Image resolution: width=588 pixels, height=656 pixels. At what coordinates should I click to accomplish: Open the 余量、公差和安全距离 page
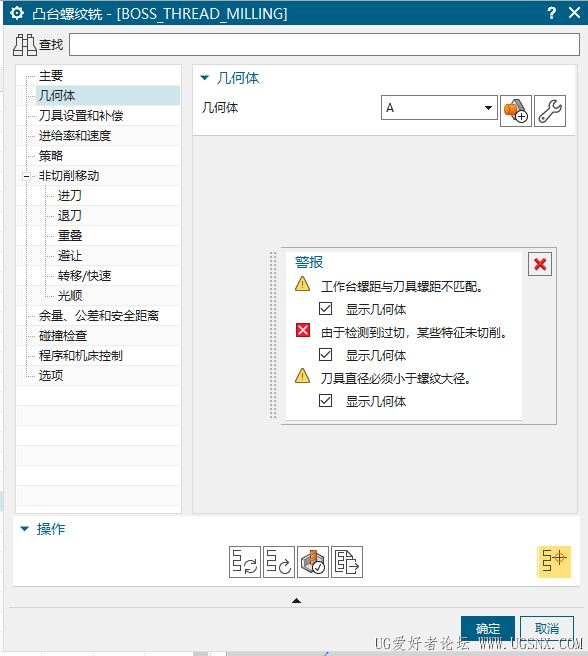click(99, 316)
